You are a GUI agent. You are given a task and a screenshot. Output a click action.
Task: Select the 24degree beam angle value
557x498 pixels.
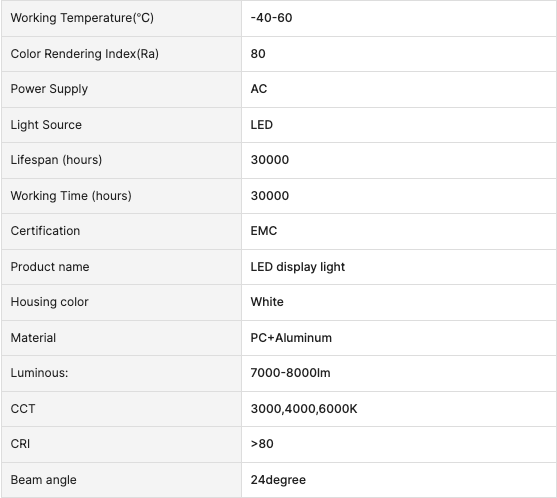click(x=278, y=480)
